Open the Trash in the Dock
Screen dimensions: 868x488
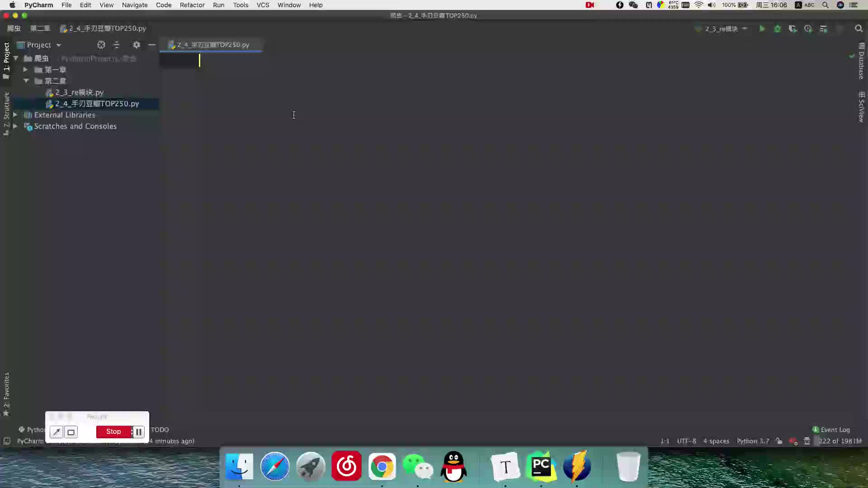point(628,466)
